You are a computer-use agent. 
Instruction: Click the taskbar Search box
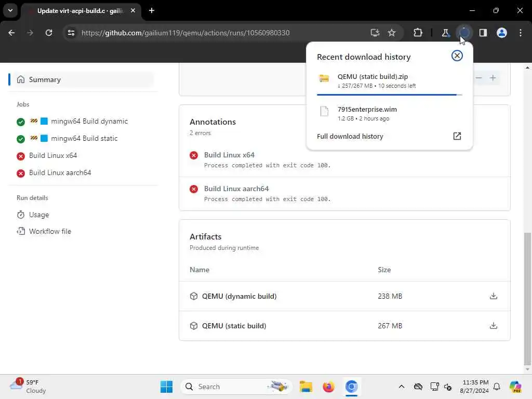[x=236, y=387]
